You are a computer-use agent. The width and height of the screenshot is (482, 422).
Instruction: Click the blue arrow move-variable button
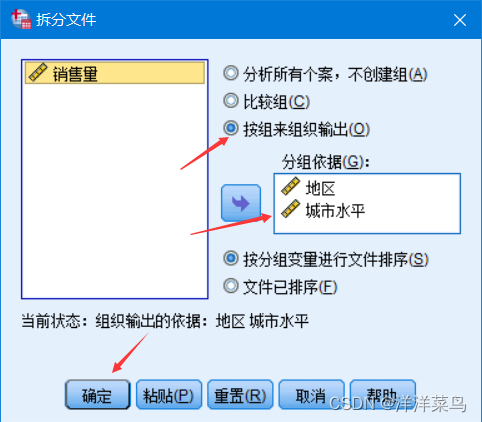(241, 203)
